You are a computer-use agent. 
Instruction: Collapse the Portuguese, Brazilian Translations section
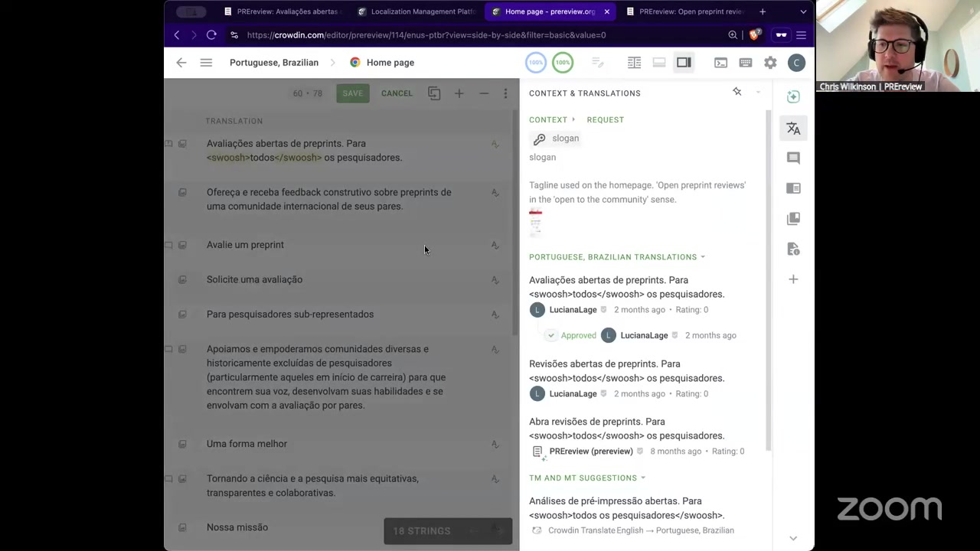coord(702,257)
